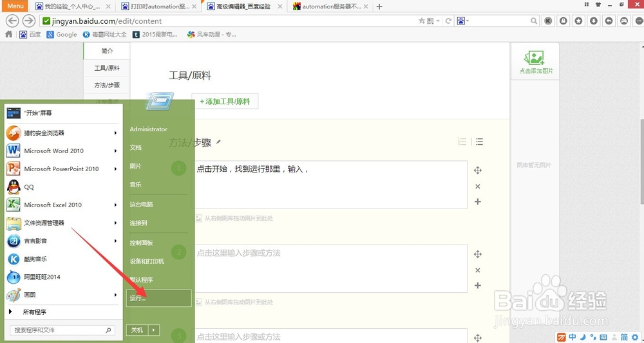The height and width of the screenshot is (343, 644).
Task: Open the gamepad toolbar icon
Action: [624, 21]
